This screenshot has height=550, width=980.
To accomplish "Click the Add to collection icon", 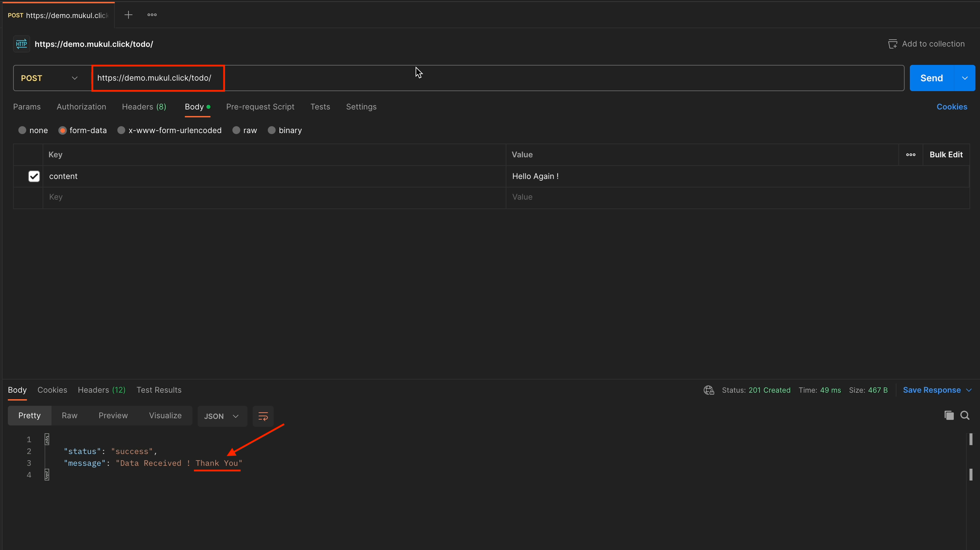I will tap(892, 44).
